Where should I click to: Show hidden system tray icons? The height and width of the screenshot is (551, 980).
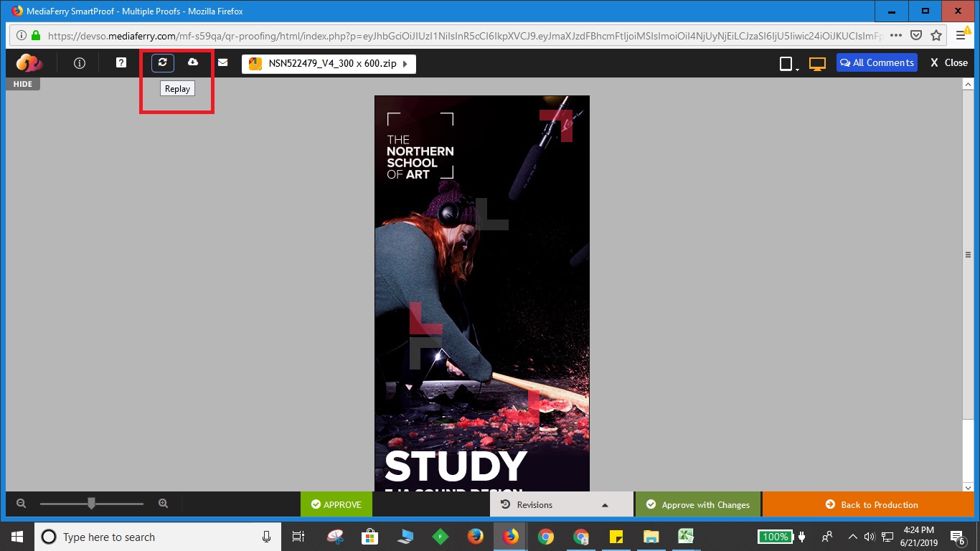pos(853,537)
